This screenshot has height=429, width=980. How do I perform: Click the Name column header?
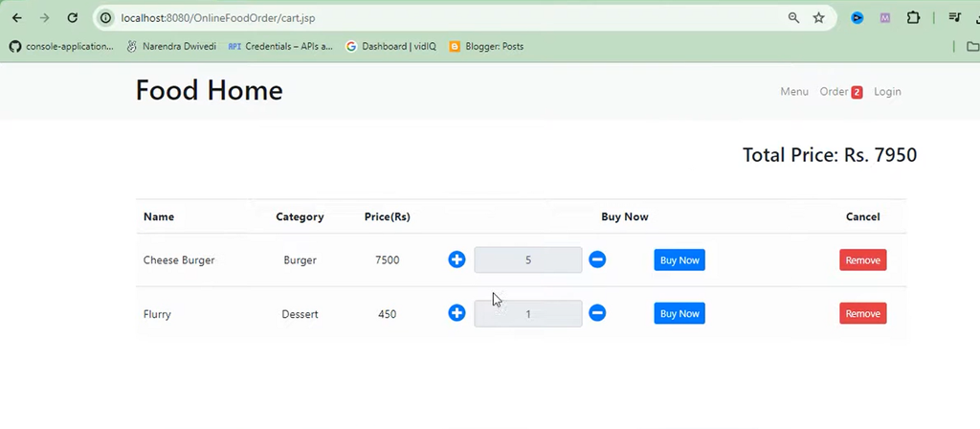point(159,217)
